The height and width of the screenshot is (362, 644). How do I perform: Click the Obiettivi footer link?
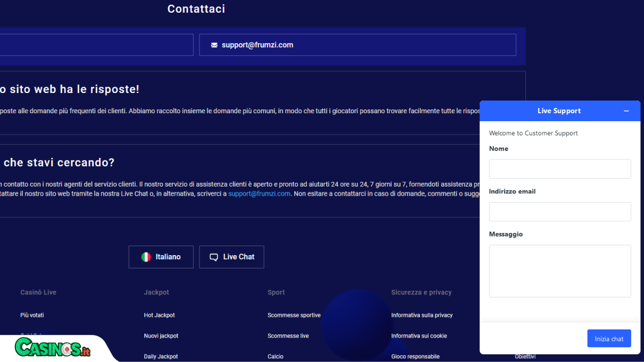pos(525,357)
